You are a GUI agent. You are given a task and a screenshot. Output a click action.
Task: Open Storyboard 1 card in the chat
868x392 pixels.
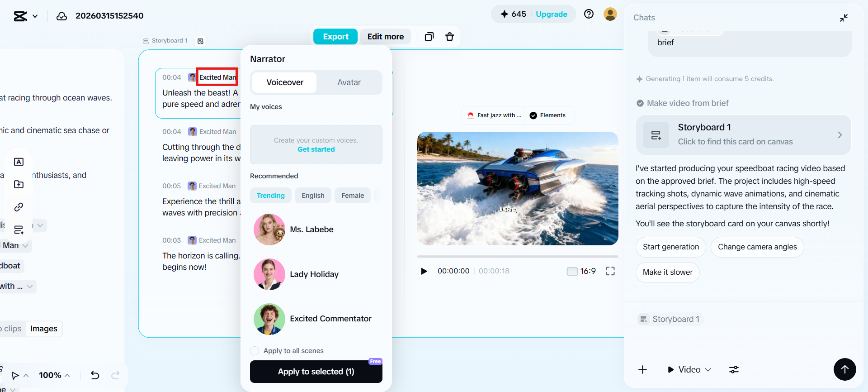[743, 135]
